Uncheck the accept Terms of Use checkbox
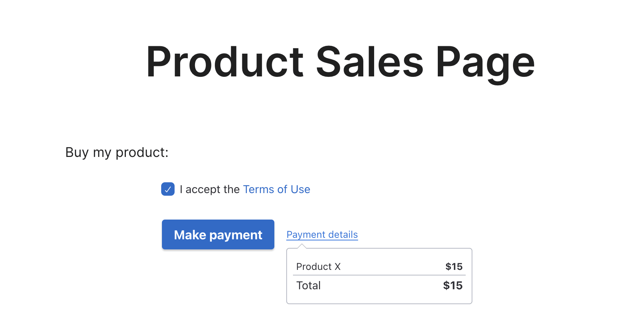The height and width of the screenshot is (334, 644). point(168,189)
